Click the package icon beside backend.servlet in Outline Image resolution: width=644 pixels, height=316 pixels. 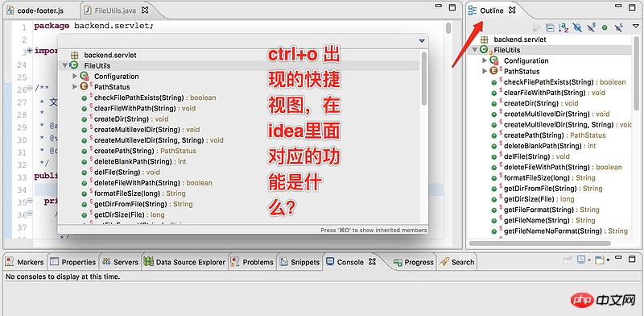(485, 39)
